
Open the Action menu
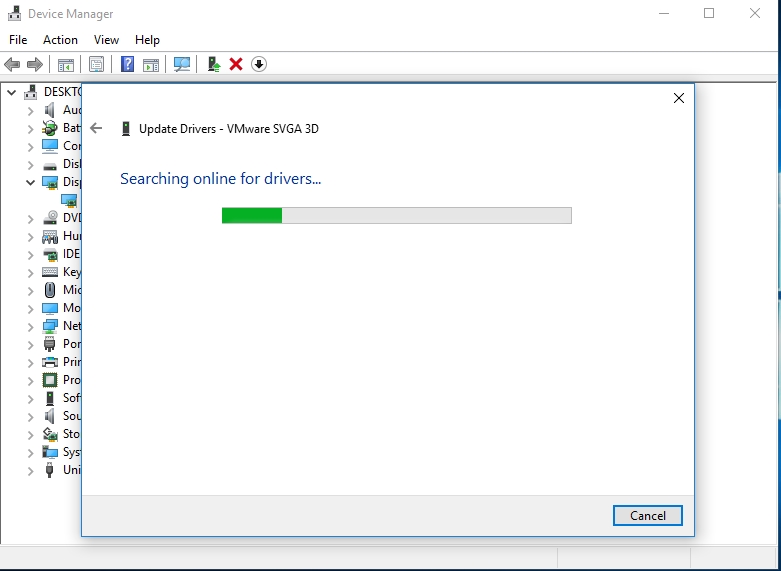pyautogui.click(x=60, y=40)
